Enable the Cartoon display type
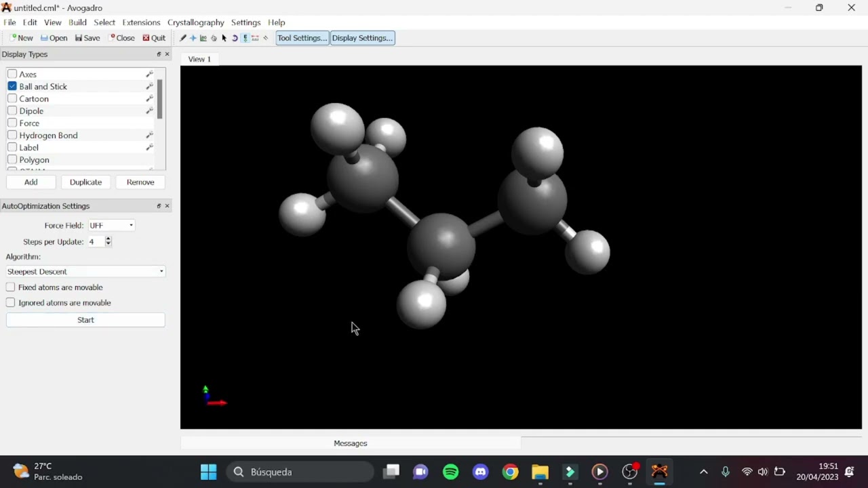This screenshot has height=488, width=868. tap(12, 98)
